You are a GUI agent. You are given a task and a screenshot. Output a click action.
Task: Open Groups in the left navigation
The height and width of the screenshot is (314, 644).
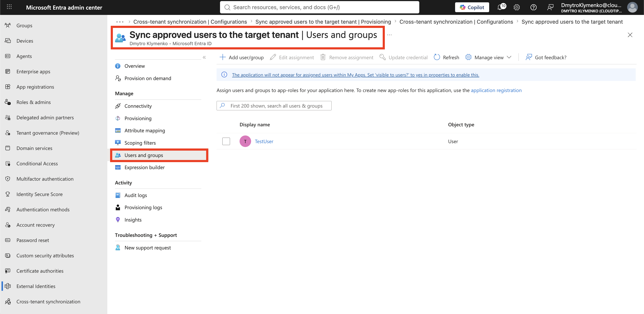tap(24, 26)
